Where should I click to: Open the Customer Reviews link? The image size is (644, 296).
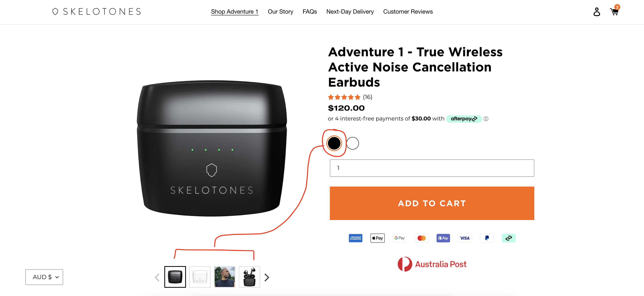tap(408, 11)
